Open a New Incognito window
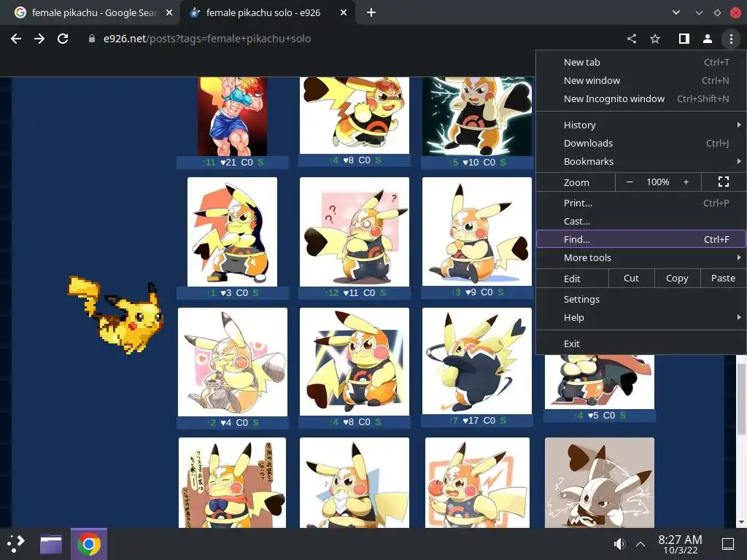Viewport: 747px width, 560px height. (x=641, y=98)
